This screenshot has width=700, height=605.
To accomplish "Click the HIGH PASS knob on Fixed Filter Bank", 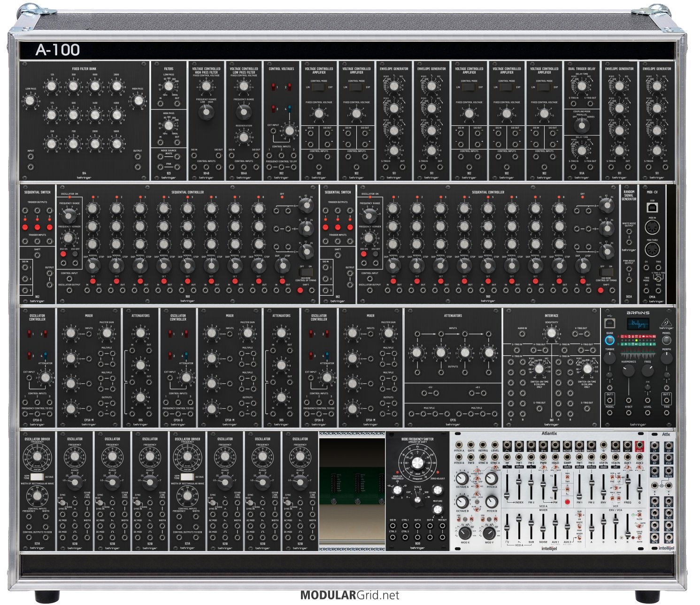I will pyautogui.click(x=138, y=100).
